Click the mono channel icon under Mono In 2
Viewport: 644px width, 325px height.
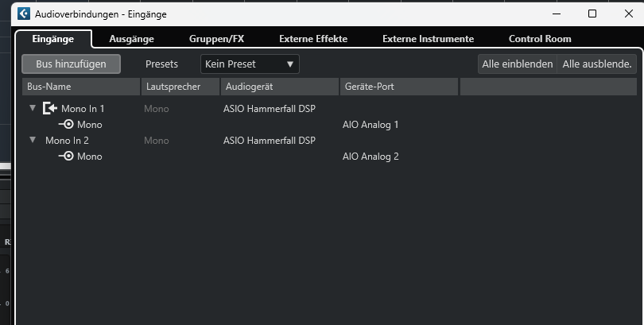[x=66, y=157]
